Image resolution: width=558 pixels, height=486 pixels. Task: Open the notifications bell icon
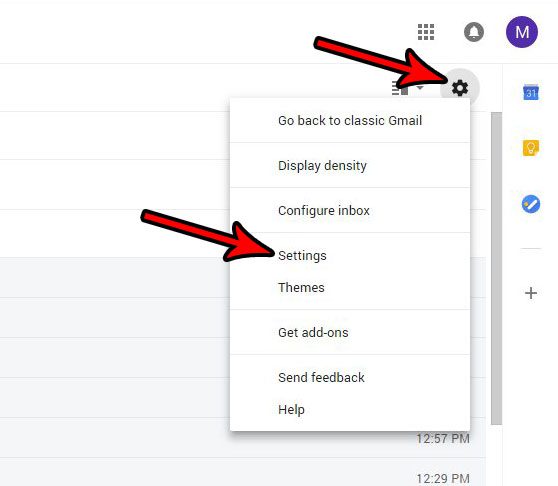[474, 32]
